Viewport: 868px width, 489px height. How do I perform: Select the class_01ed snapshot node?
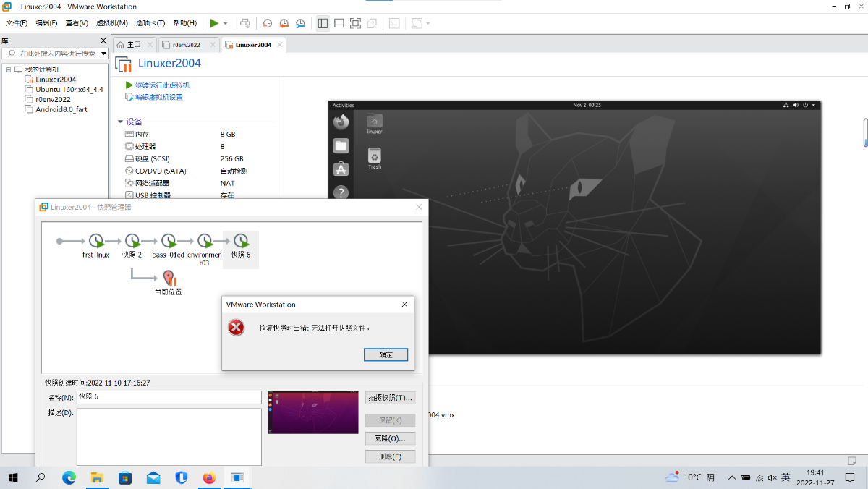tap(169, 245)
